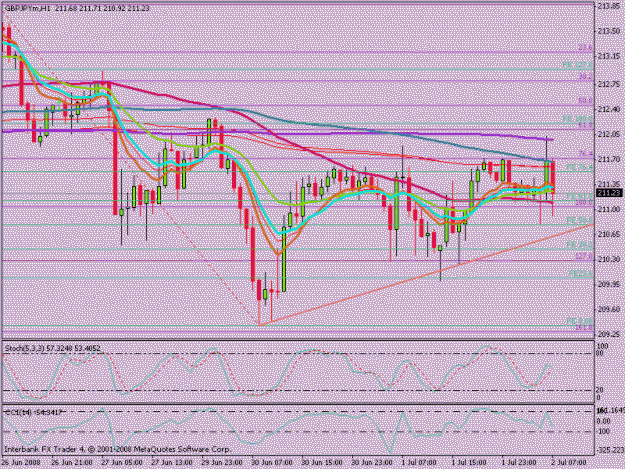Click the 30 Jun 07:00 time label
This screenshot has height=469, width=625.
[x=272, y=463]
